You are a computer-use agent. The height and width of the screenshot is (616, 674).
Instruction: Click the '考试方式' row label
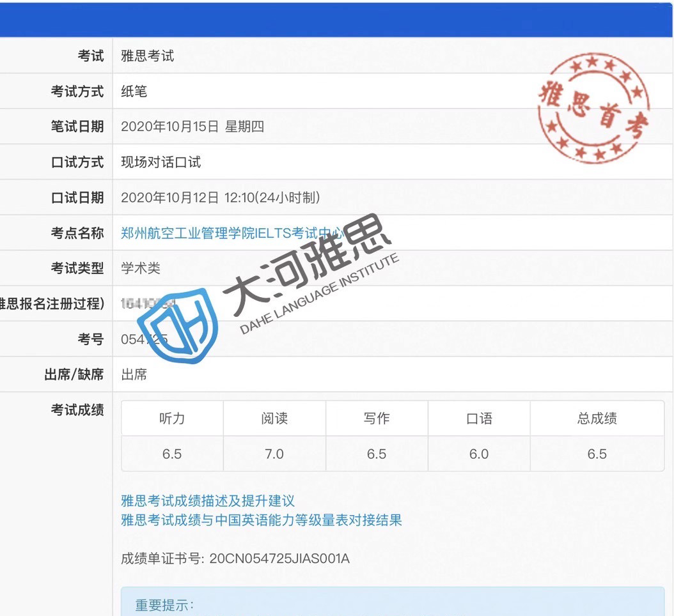point(77,91)
